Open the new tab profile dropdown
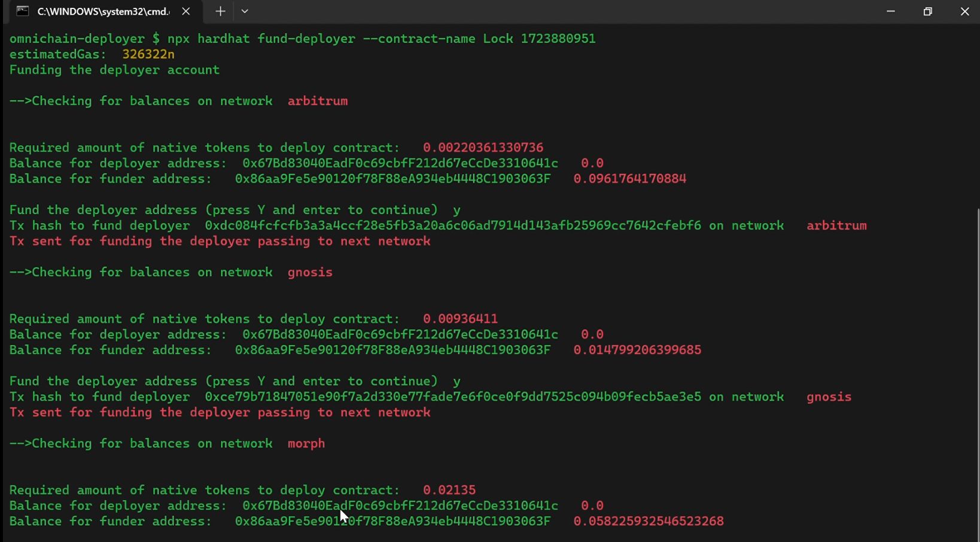 tap(245, 11)
